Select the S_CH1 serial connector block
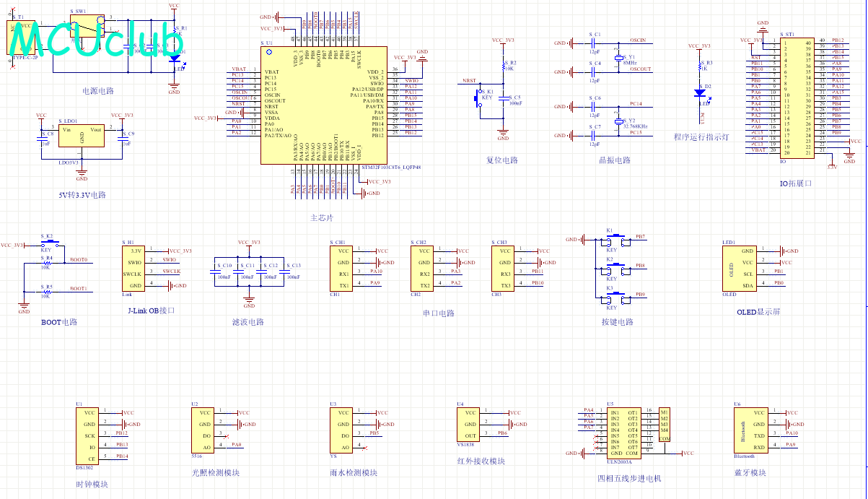This screenshot has width=868, height=499. tap(341, 268)
